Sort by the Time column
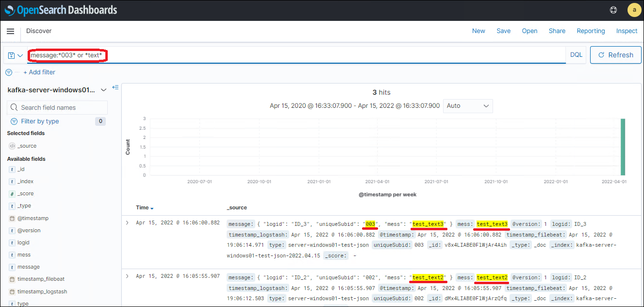This screenshot has height=307, width=644. point(145,207)
